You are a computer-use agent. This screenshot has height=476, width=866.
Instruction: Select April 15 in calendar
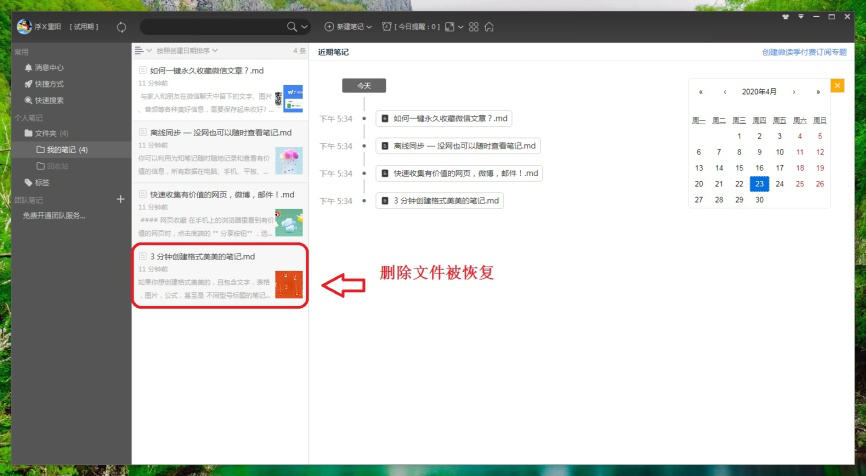(x=739, y=168)
